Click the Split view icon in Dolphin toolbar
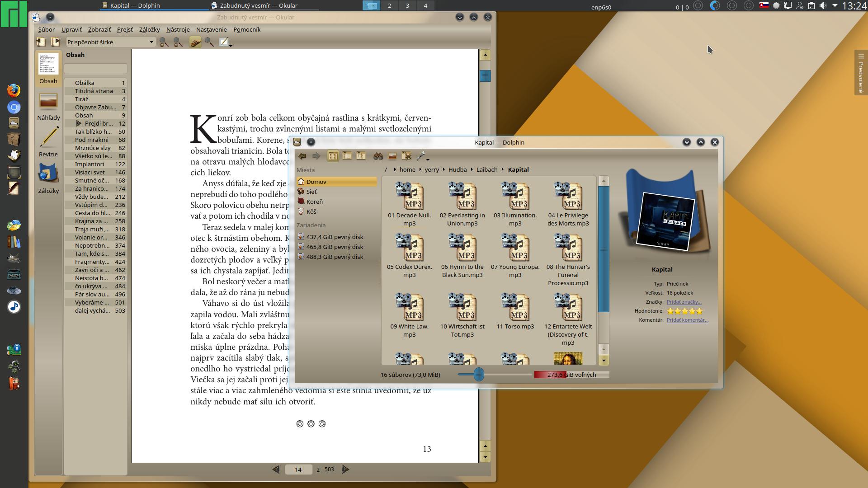 tap(406, 156)
